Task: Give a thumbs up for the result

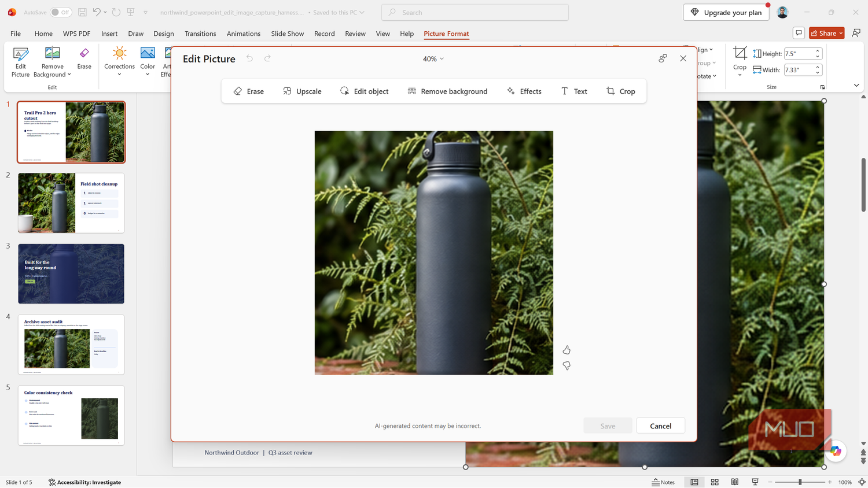Action: pos(567,350)
